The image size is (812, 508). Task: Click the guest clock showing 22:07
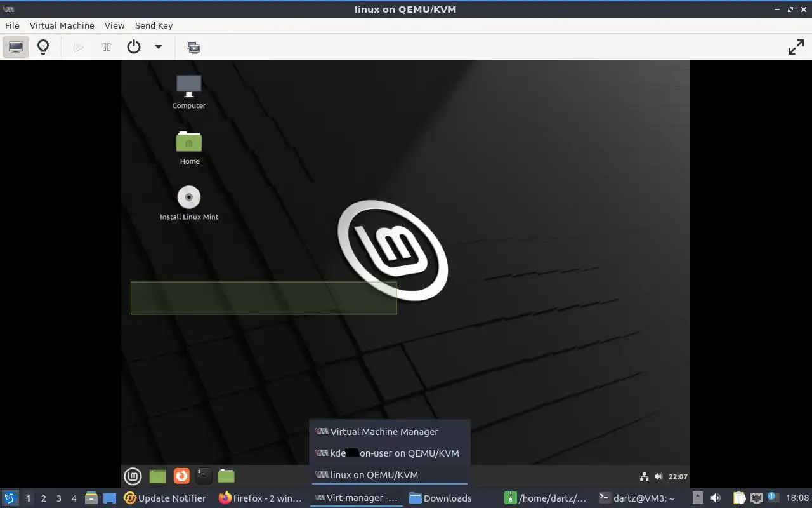[678, 476]
